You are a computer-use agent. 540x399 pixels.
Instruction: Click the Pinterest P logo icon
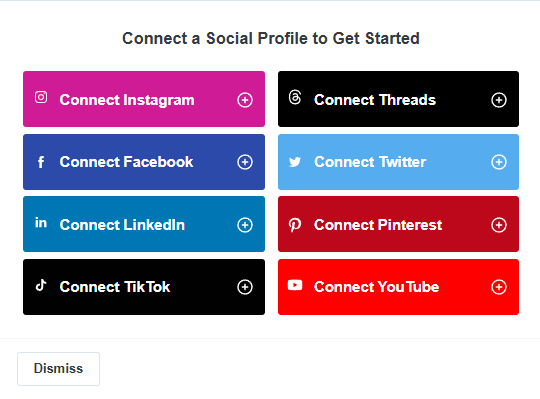click(x=295, y=225)
